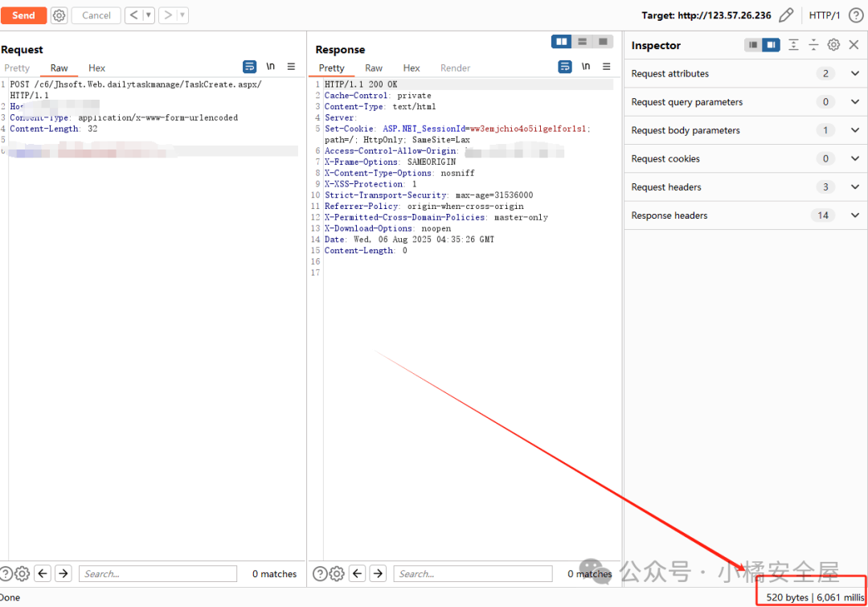868x607 pixels.
Task: Toggle non-printable characters in Response panel
Action: coord(586,67)
